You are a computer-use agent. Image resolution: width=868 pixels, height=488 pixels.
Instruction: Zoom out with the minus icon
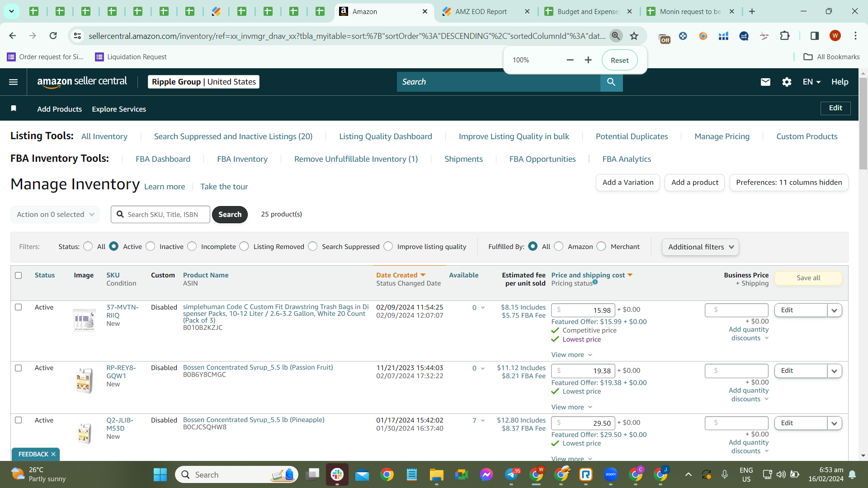570,60
